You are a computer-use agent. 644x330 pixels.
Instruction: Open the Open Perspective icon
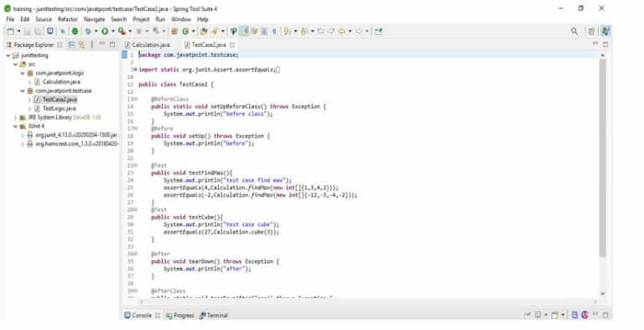pyautogui.click(x=591, y=31)
